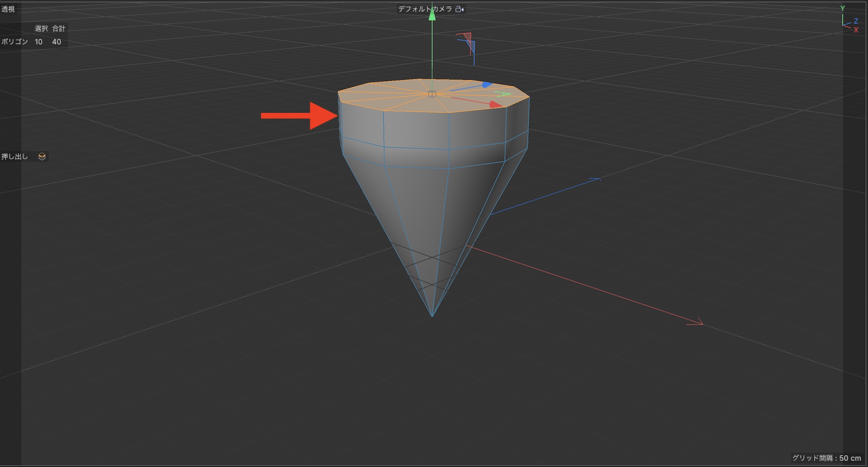
Task: Click the center pivot cube on the top cap
Action: [432, 94]
